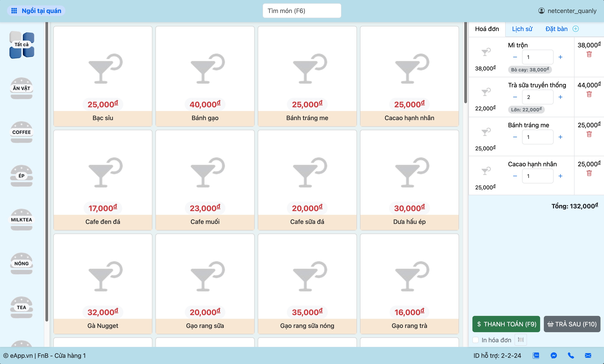Add Cafe đen đá to the order

[103, 180]
